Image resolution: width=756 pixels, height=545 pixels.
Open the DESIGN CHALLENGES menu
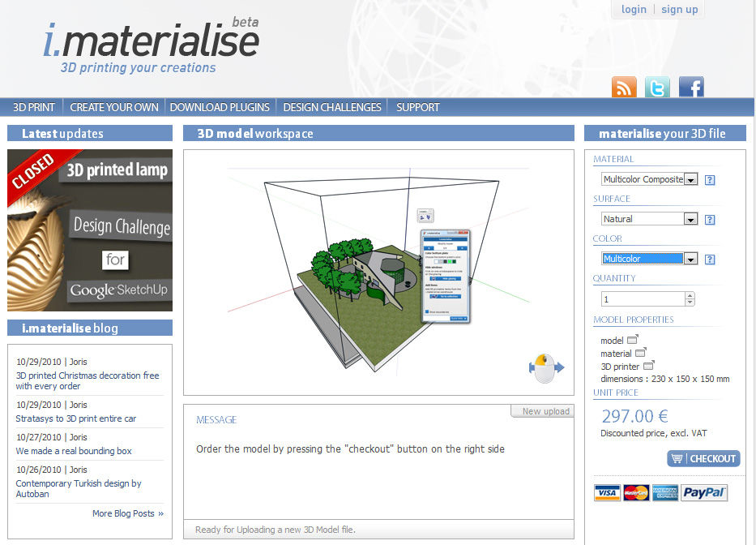click(332, 107)
